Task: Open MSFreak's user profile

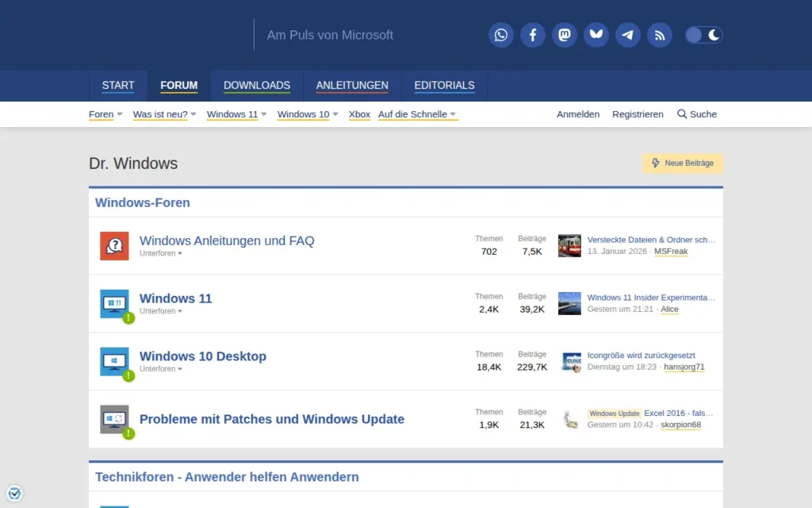Action: [671, 252]
